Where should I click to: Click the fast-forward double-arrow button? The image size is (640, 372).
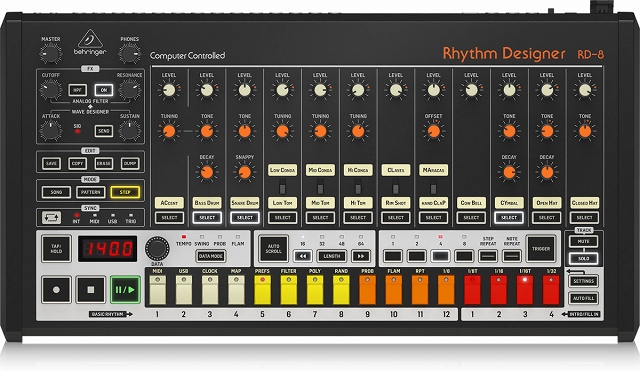[x=361, y=256]
